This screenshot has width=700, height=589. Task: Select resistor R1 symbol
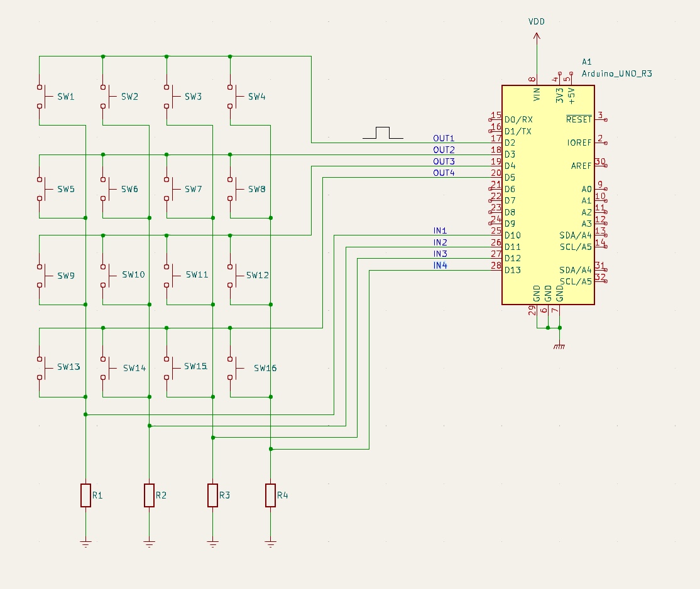86,495
